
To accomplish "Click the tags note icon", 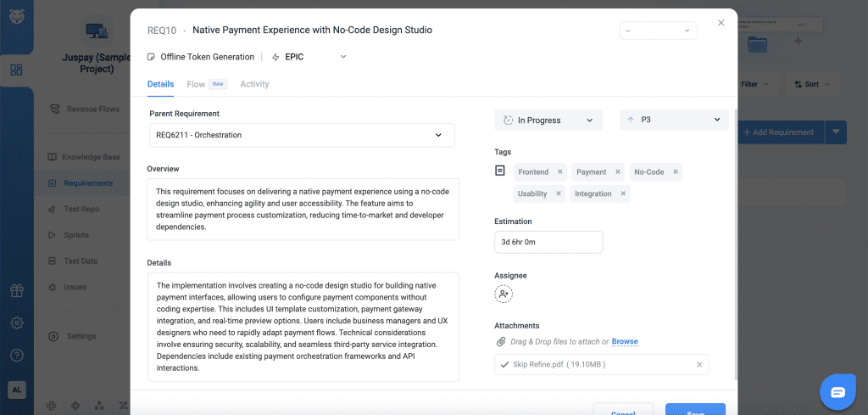I will pyautogui.click(x=500, y=171).
